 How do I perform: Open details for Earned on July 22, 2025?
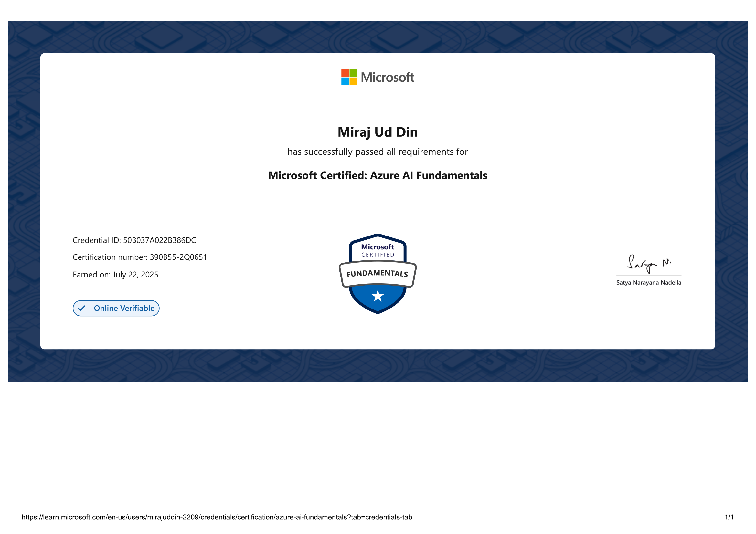click(x=116, y=274)
